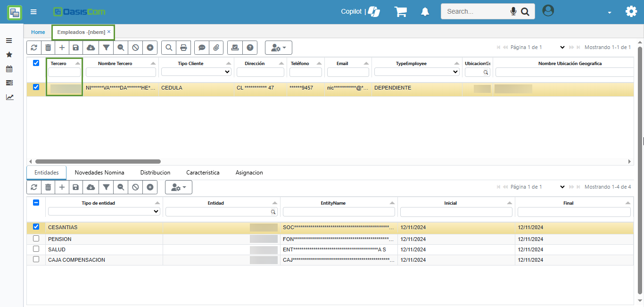Open help with the question mark icon
644x307 pixels.
coord(249,48)
